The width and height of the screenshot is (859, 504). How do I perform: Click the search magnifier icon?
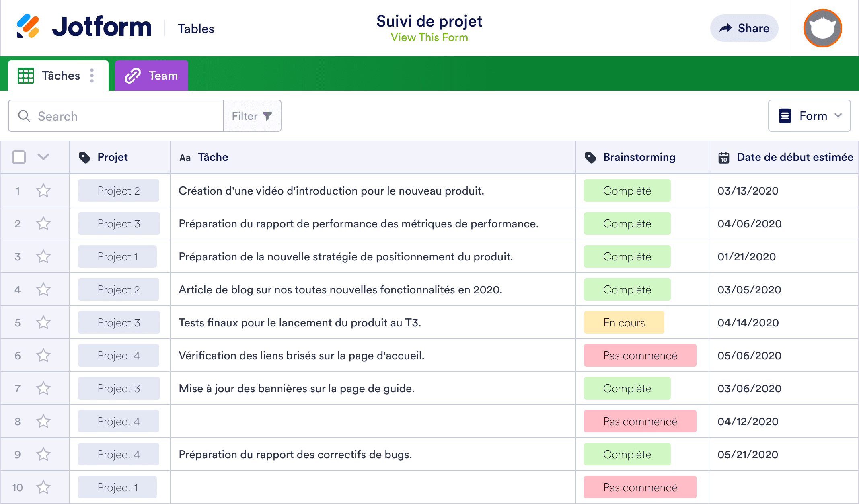point(24,116)
